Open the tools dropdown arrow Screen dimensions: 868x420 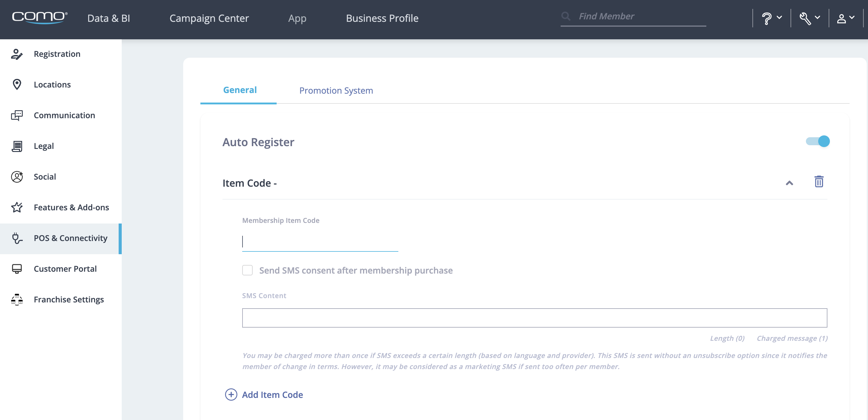click(x=818, y=17)
